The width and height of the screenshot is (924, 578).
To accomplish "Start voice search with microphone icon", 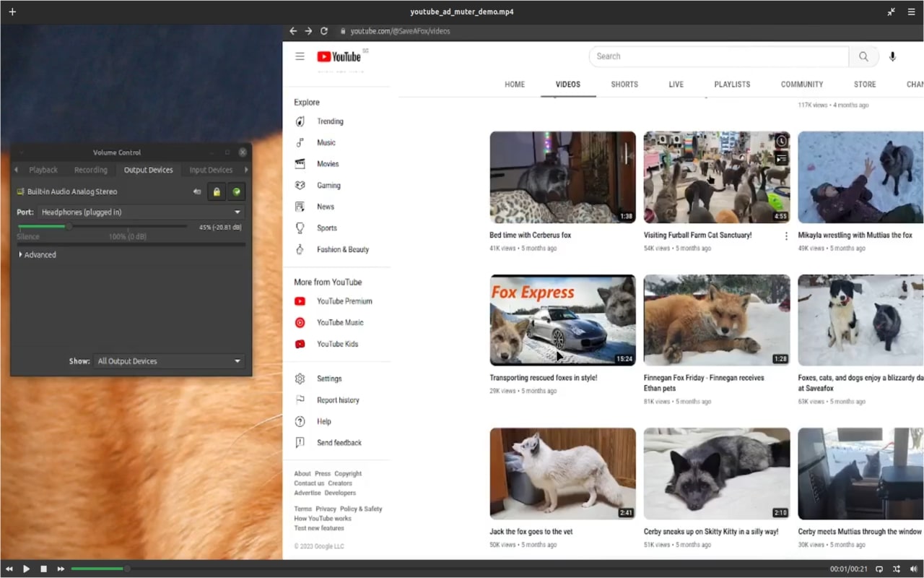I will pyautogui.click(x=892, y=56).
